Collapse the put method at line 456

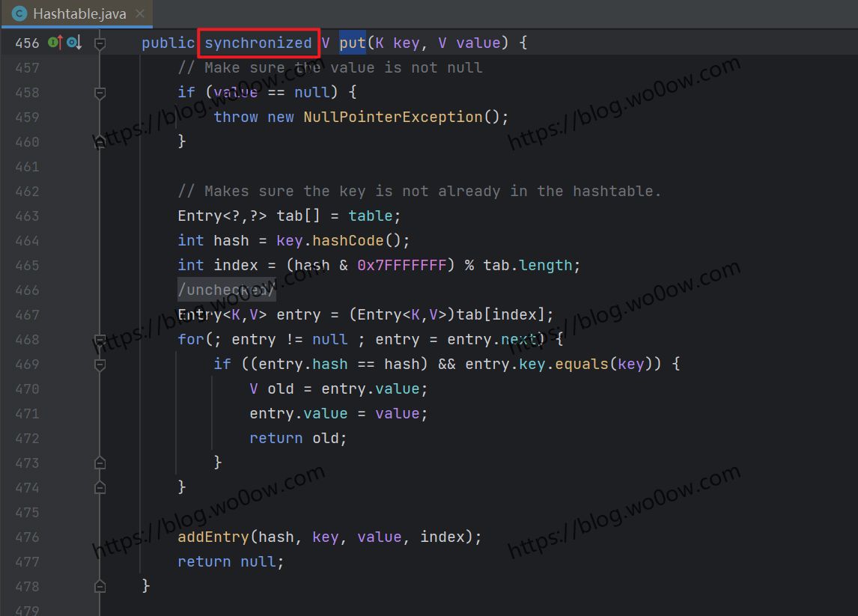pos(100,43)
